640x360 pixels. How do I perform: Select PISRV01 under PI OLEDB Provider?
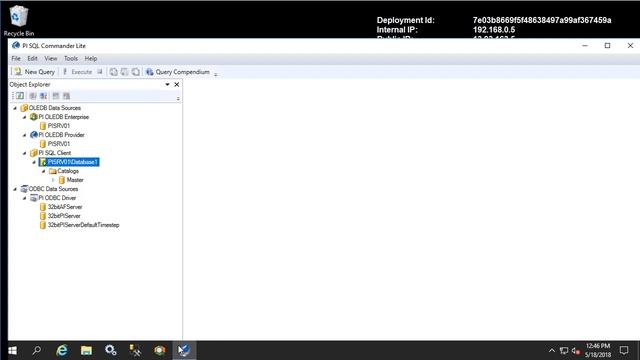point(59,144)
